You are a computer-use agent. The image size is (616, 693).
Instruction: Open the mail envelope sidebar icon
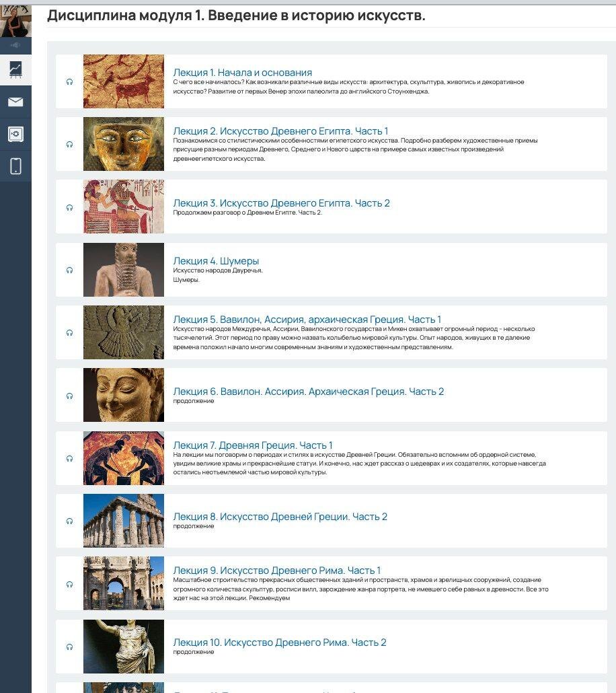[x=15, y=102]
